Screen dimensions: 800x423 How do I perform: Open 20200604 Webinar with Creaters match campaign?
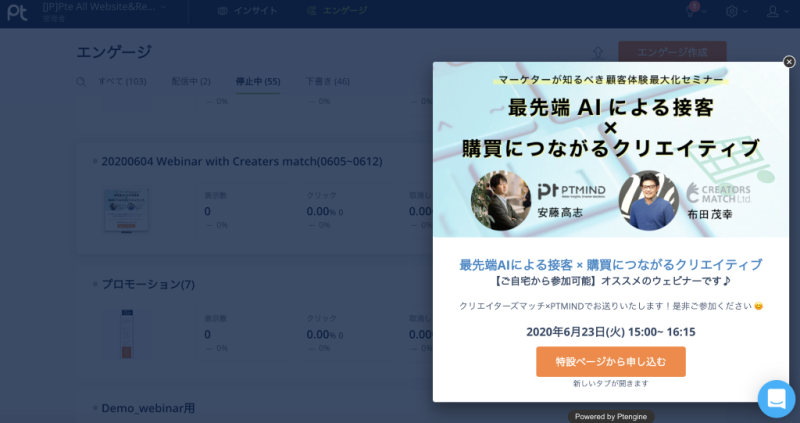pyautogui.click(x=242, y=161)
